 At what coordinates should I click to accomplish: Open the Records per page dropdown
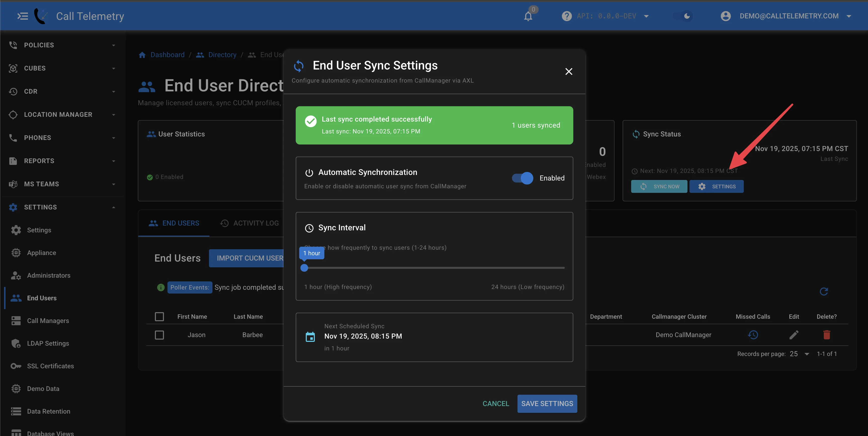pyautogui.click(x=799, y=354)
